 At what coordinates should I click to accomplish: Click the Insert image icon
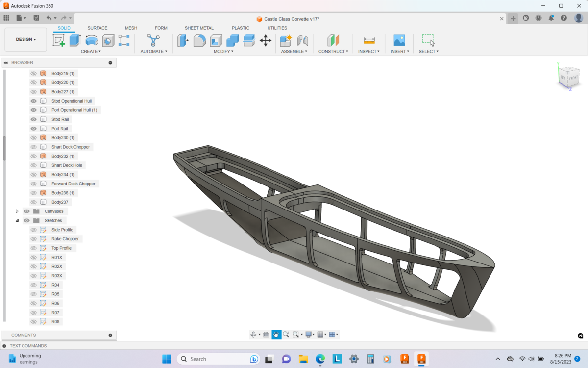click(399, 40)
